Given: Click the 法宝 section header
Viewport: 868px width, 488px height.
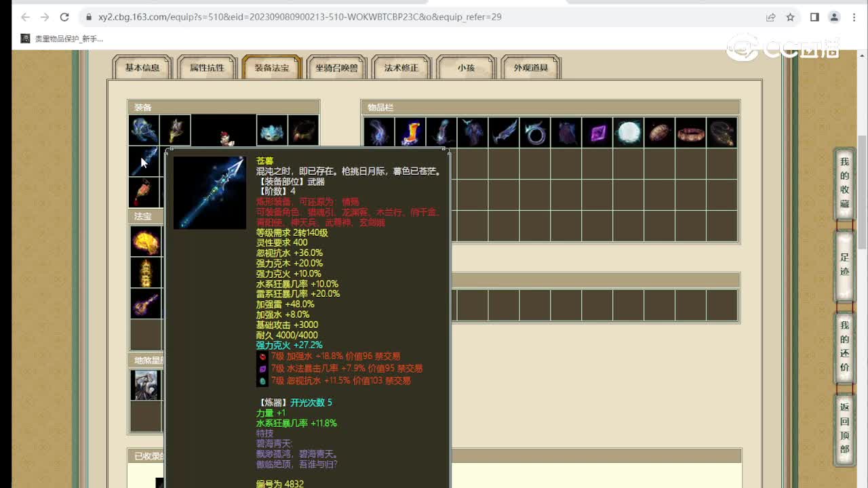Looking at the screenshot, I should [x=146, y=216].
